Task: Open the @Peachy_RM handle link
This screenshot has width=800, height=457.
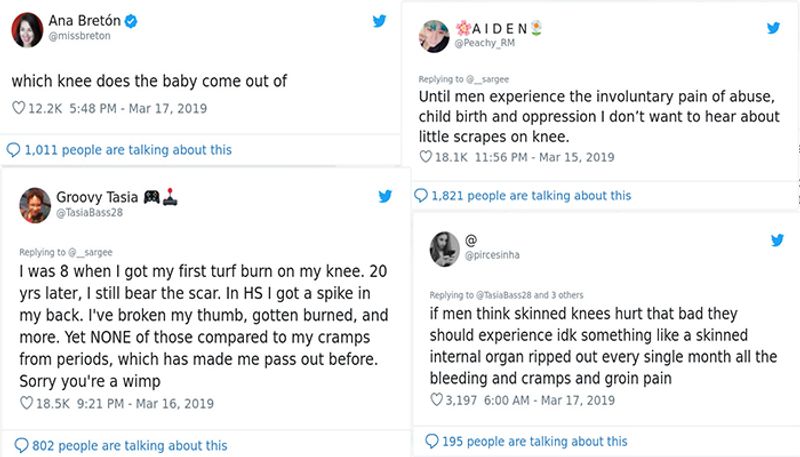Action: (485, 43)
